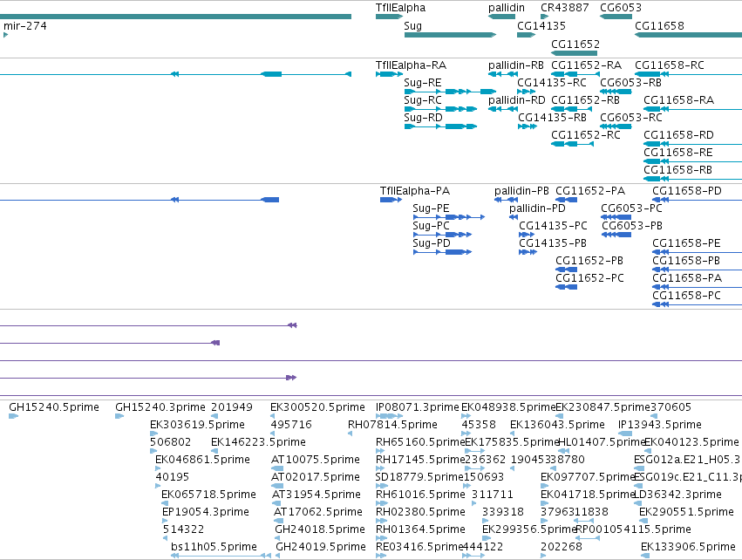The width and height of the screenshot is (742, 560).
Task: Select CG11658-PC protein feature
Action: pyautogui.click(x=697, y=304)
